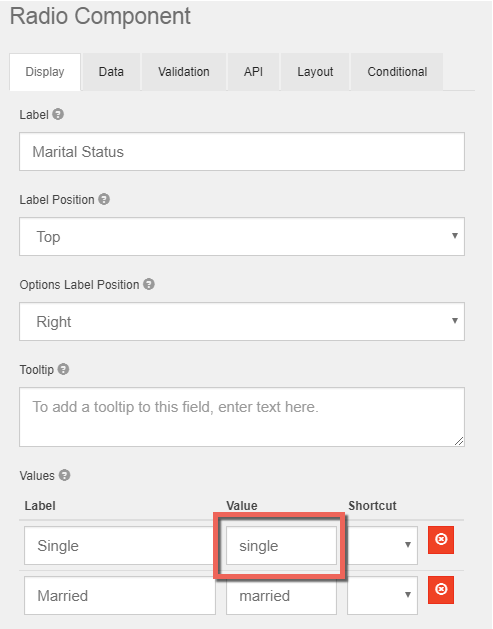Viewport: 493px width, 629px height.
Task: Open Shortcut dropdown for Married row
Action: pos(382,595)
